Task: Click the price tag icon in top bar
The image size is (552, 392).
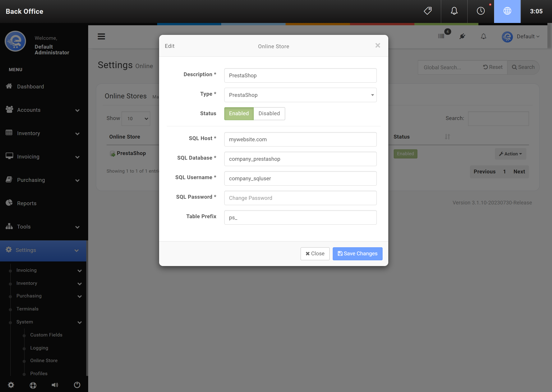Action: click(x=428, y=11)
